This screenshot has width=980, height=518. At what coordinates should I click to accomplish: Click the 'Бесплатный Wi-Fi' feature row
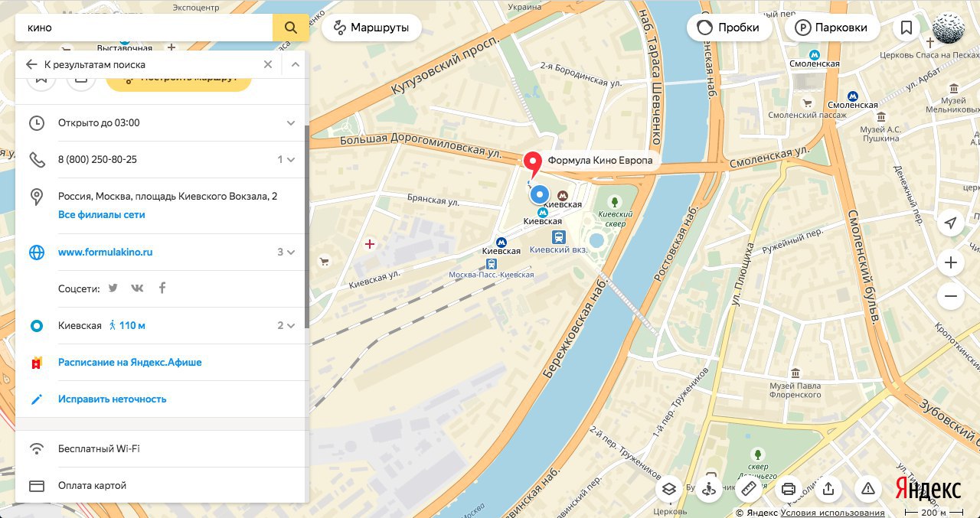click(161, 448)
